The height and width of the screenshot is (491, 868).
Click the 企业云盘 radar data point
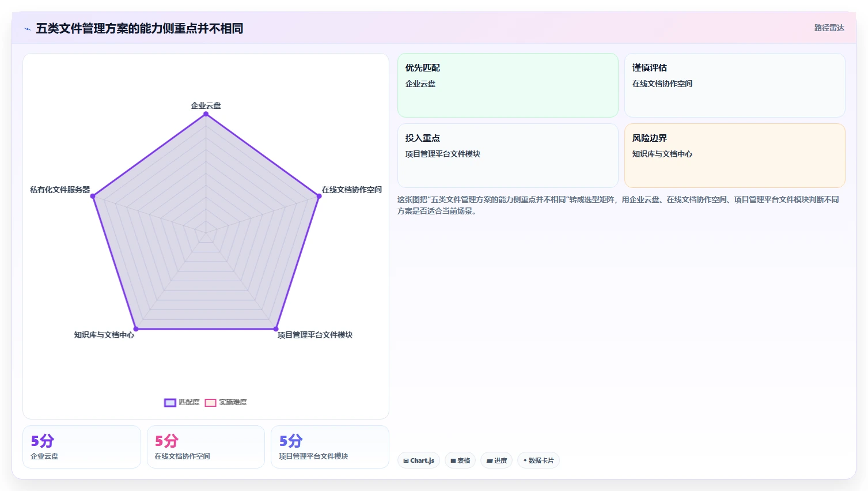pos(206,114)
